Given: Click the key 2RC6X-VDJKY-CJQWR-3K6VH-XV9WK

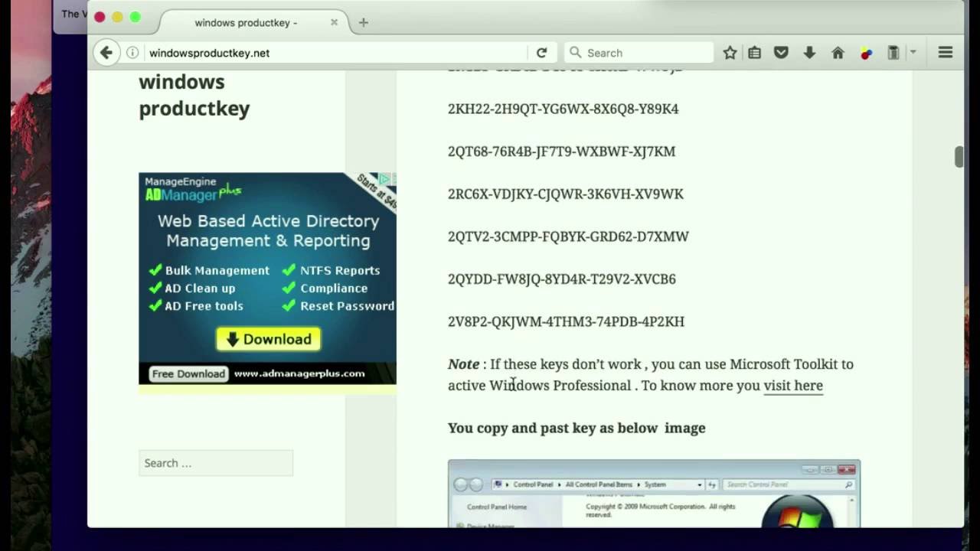Looking at the screenshot, I should [x=566, y=194].
